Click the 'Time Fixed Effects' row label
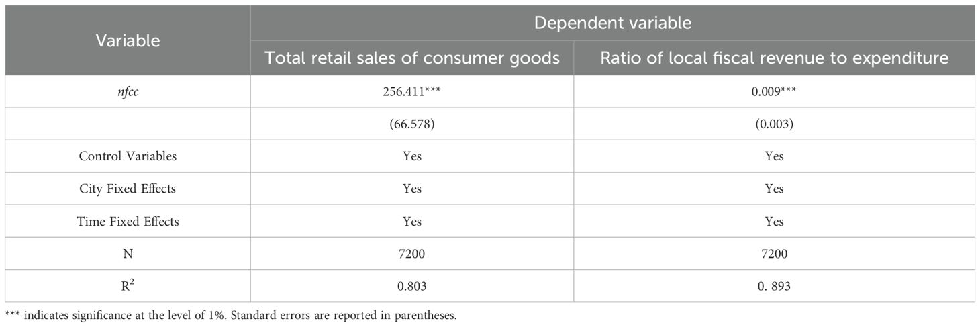Screen dimensions: 980x327 click(128, 221)
